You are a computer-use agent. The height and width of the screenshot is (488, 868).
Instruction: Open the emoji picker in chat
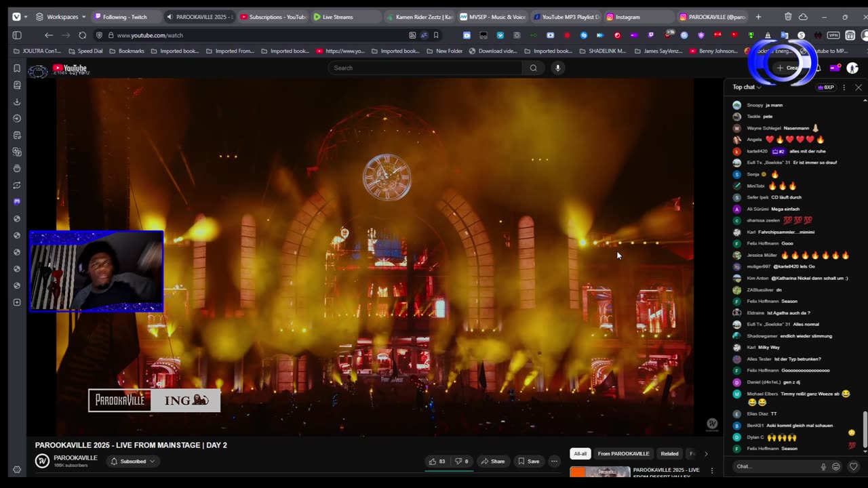[836, 466]
